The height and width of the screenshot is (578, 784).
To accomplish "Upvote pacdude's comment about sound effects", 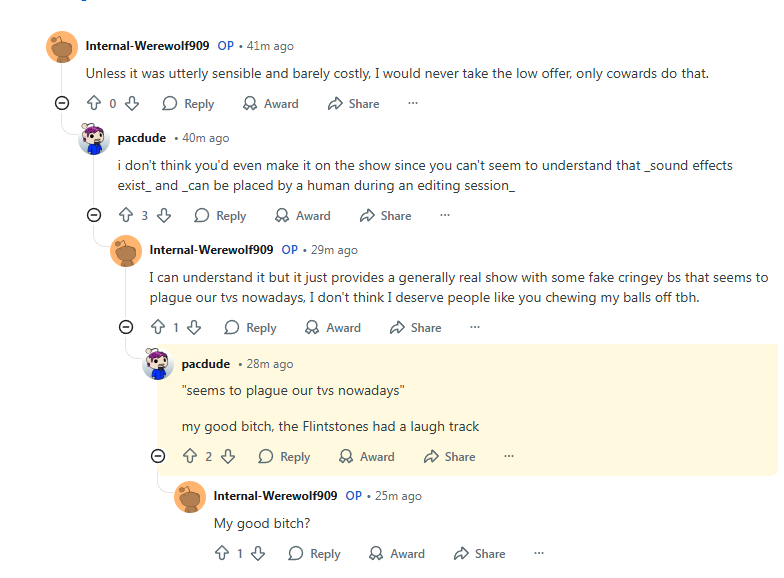I will tap(126, 216).
